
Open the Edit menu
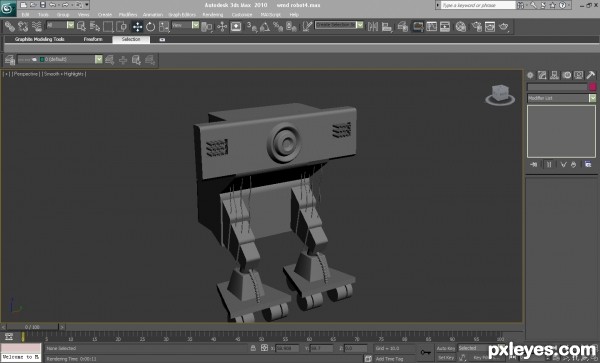click(25, 15)
